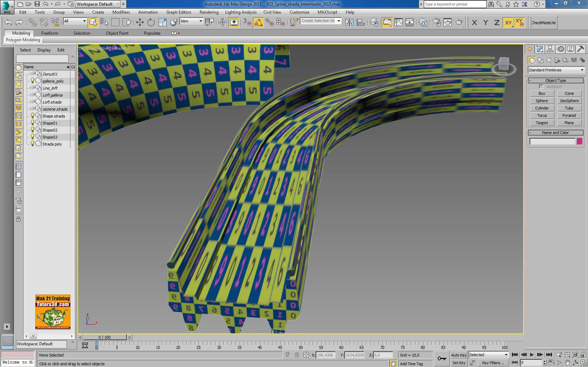
Task: Open the Key Filters dialog
Action: click(493, 363)
